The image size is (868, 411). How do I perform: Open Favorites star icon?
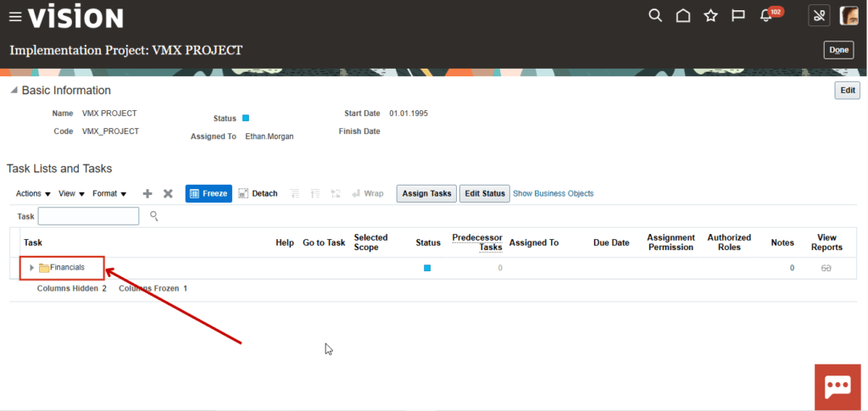(711, 16)
